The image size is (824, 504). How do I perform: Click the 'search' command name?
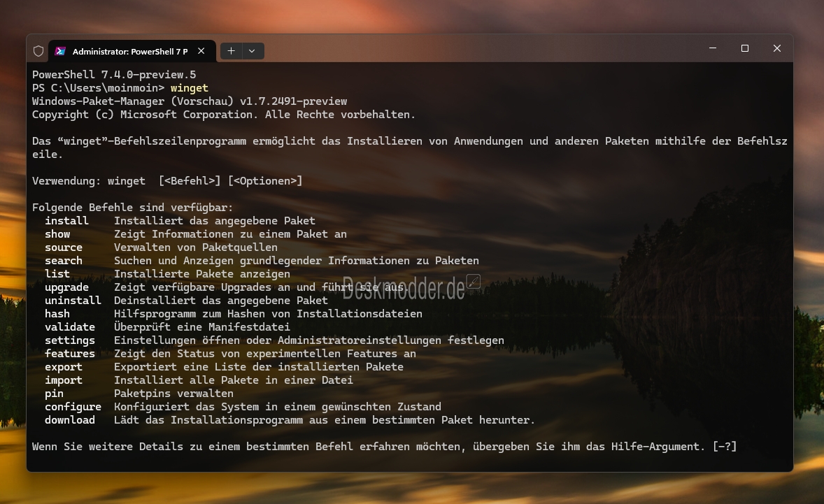(64, 261)
